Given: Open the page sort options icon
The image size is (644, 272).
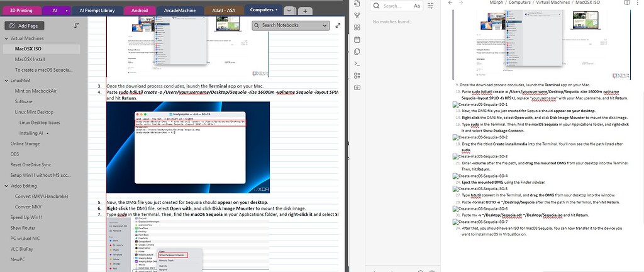Looking at the screenshot, I should 76,26.
